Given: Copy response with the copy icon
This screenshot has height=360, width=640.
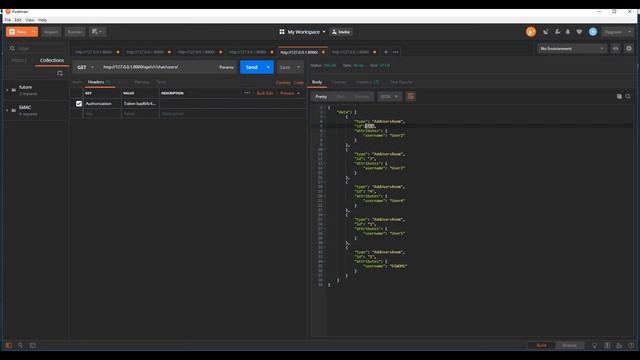Looking at the screenshot, I should (619, 97).
